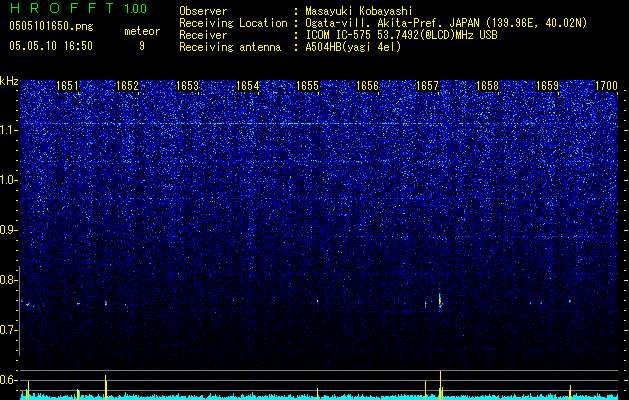Click the Receiving Location label

233,23
